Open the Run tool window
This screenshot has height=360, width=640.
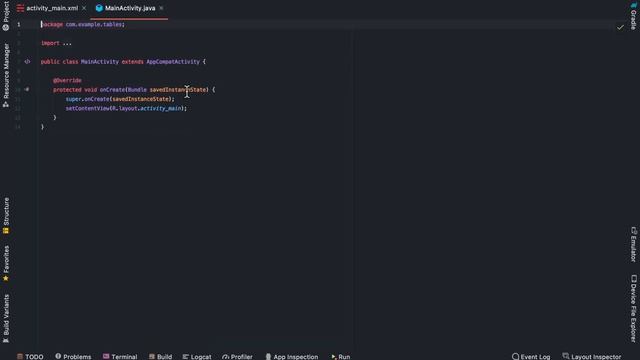(x=340, y=356)
